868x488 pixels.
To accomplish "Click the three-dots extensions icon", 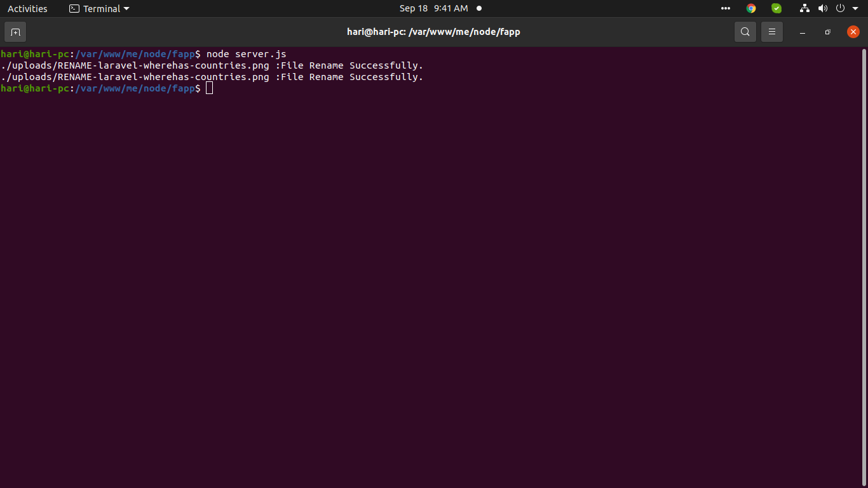I will [725, 8].
